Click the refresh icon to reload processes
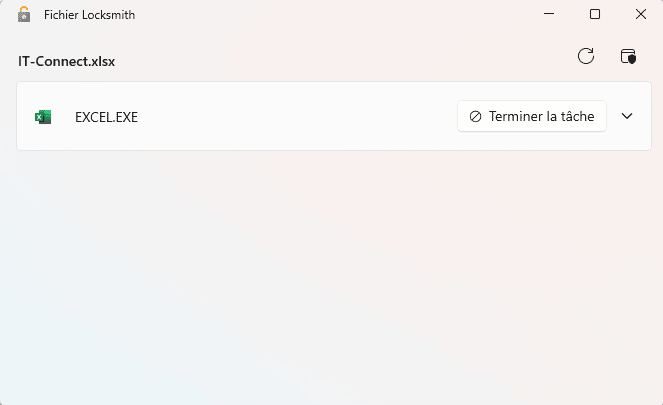663x405 pixels. (586, 56)
